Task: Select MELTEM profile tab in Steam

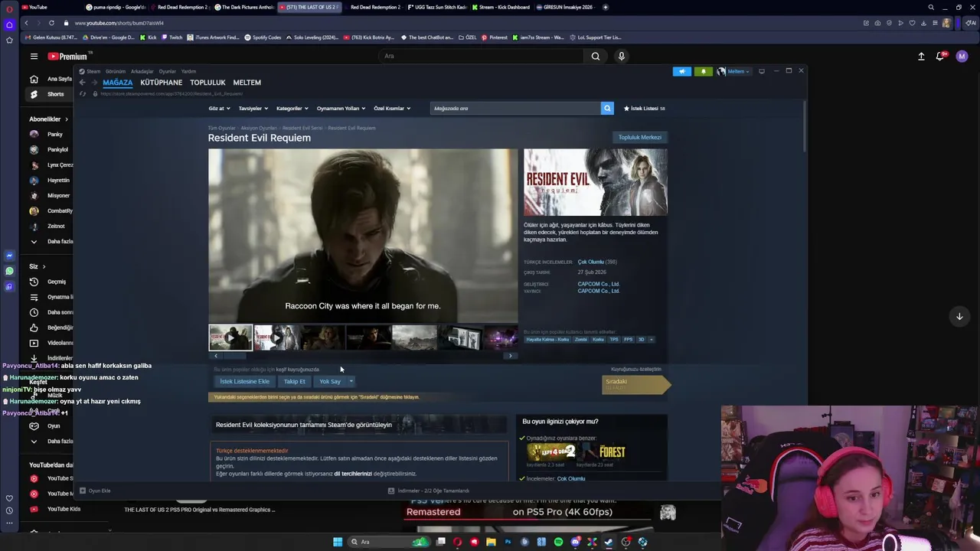Action: click(247, 83)
